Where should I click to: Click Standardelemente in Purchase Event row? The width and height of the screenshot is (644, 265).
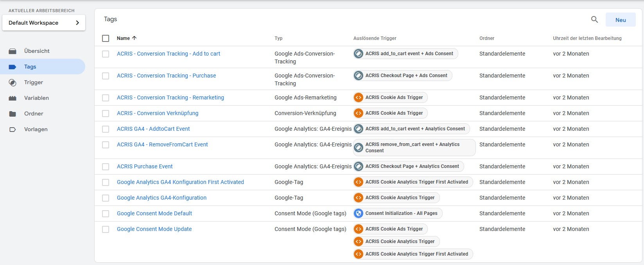pos(502,166)
